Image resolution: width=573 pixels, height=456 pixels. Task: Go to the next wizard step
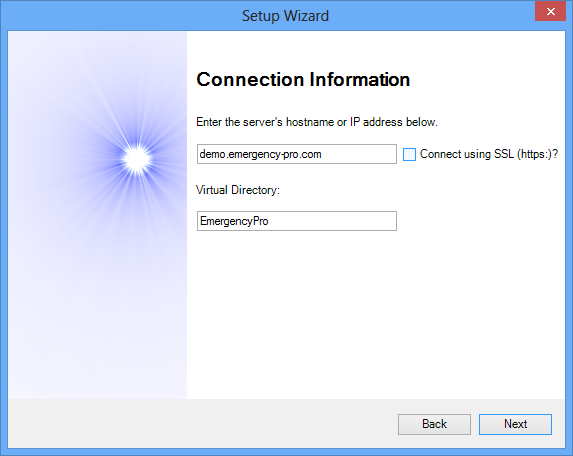click(515, 424)
